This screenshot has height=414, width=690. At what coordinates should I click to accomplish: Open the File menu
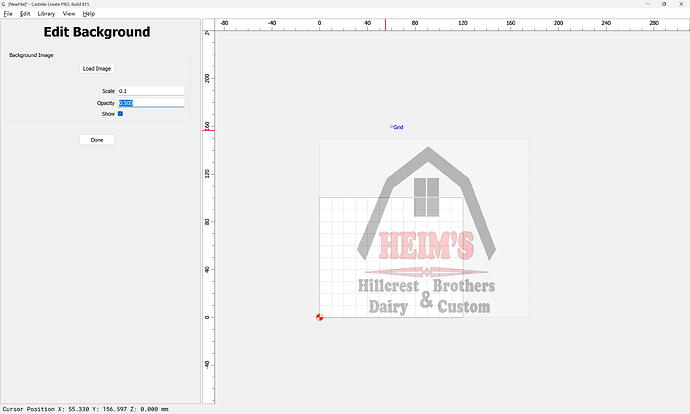[8, 14]
